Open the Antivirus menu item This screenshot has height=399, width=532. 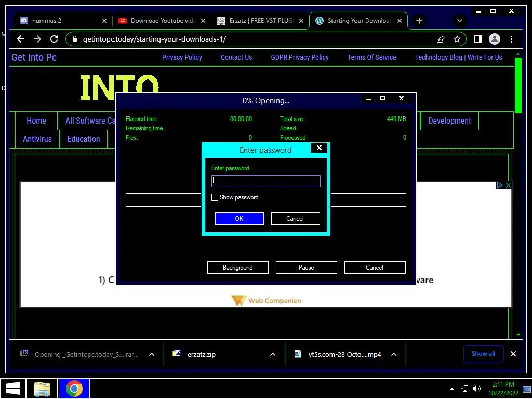click(x=37, y=139)
